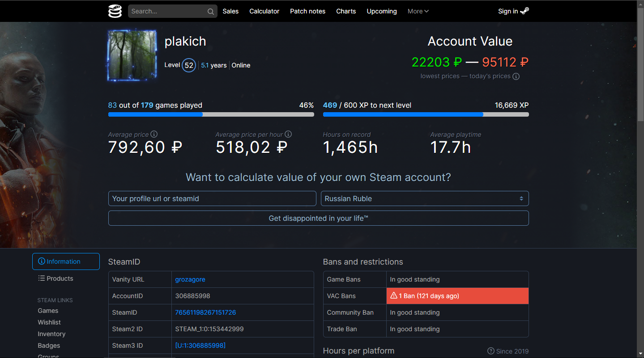Open the Russian Ruble currency dropdown
The image size is (644, 358).
click(425, 198)
